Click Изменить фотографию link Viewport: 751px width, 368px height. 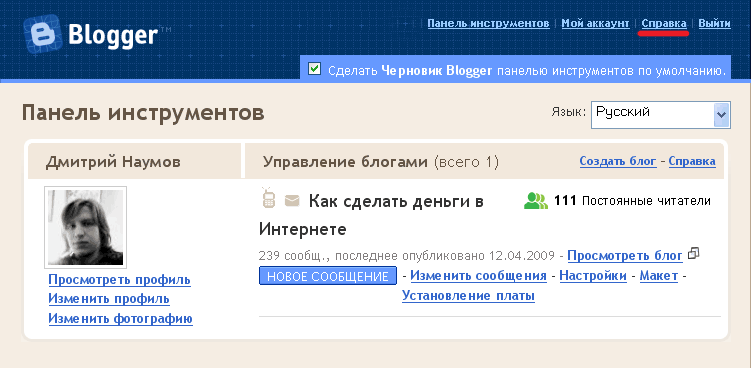point(121,319)
